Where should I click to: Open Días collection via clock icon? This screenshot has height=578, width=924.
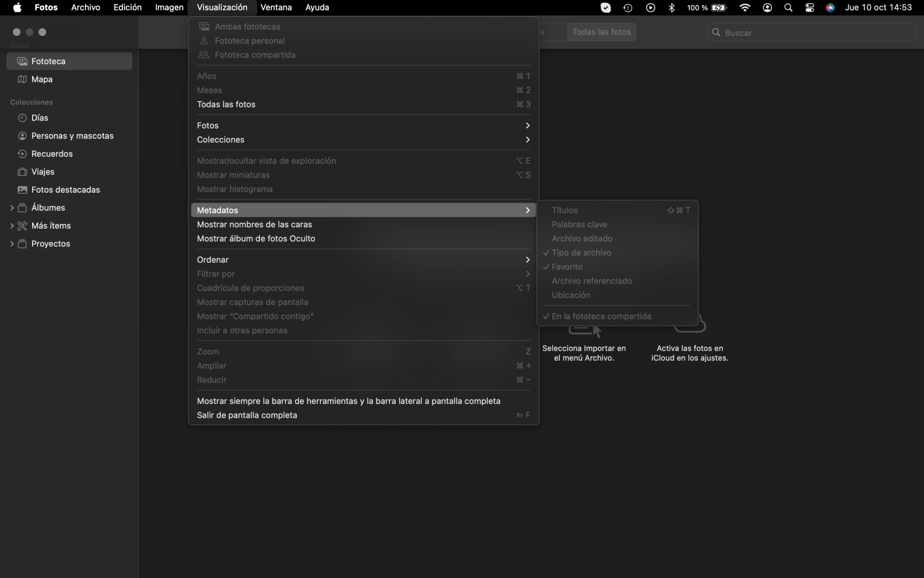coord(22,118)
